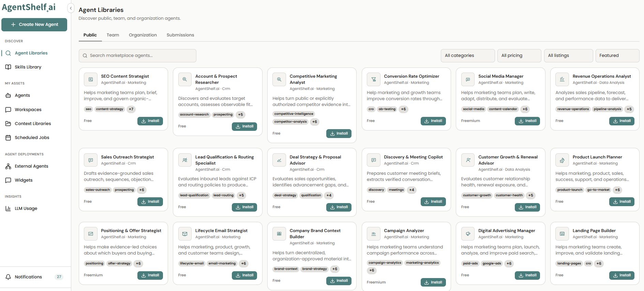Switch to the Submissions tab
Image resolution: width=644 pixels, height=291 pixels.
(x=180, y=35)
